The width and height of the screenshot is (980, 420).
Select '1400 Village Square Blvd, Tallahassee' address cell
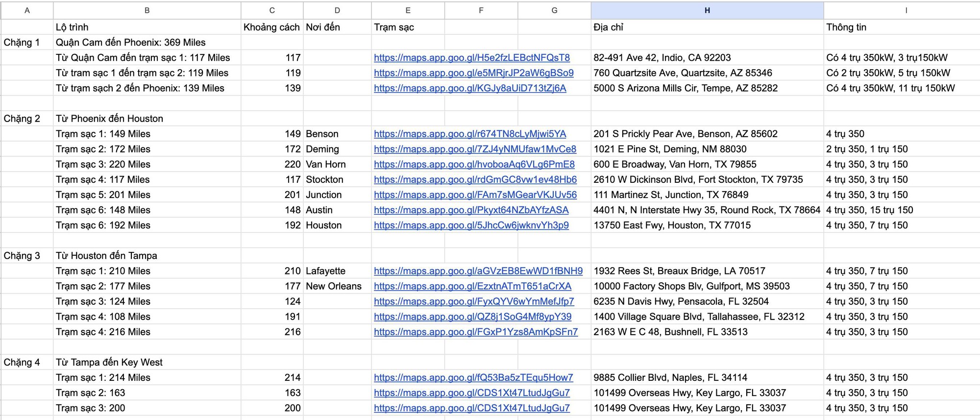point(707,317)
